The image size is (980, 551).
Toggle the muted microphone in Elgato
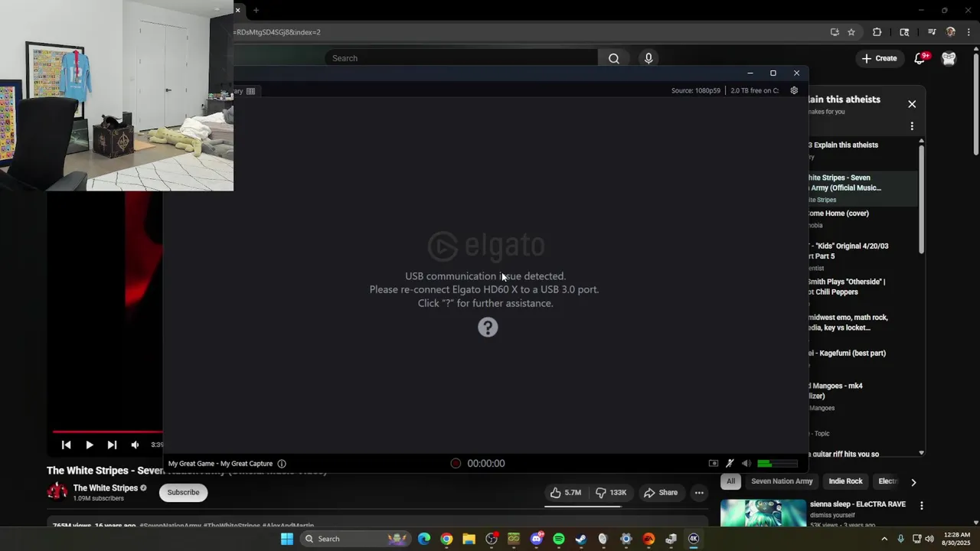click(x=730, y=463)
